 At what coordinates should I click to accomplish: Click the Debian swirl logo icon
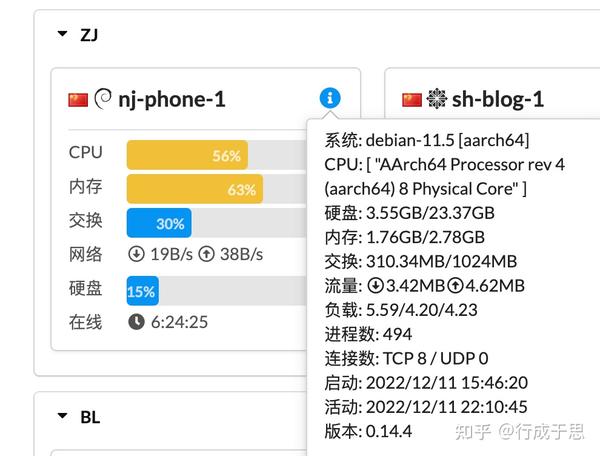click(x=103, y=99)
